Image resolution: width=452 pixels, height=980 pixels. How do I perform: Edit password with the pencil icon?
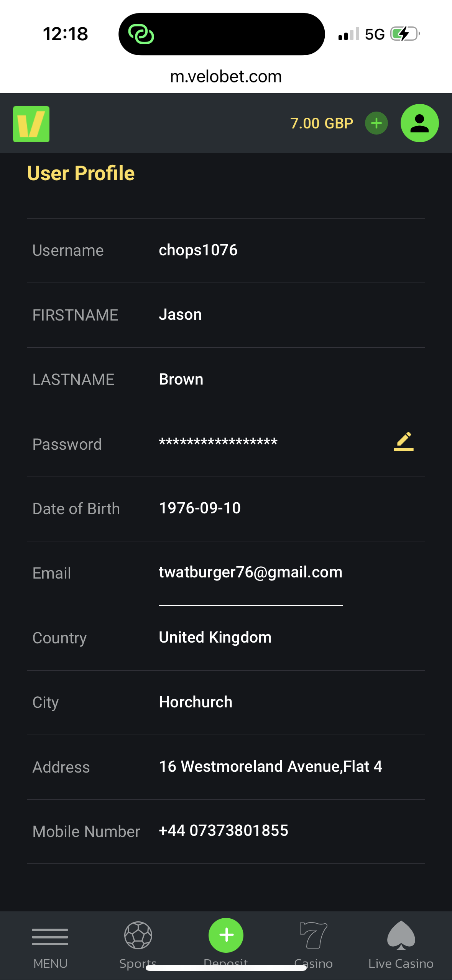[x=404, y=442]
